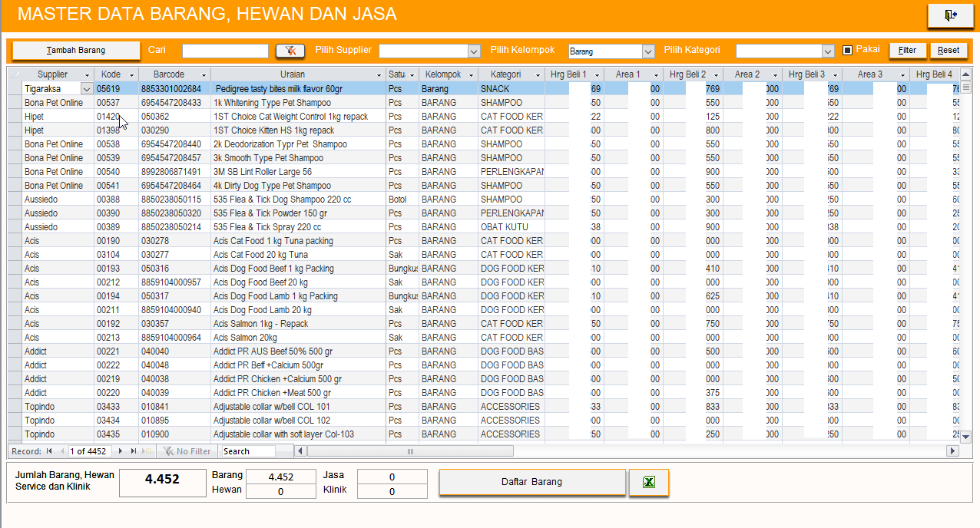Image resolution: width=980 pixels, height=528 pixels.
Task: Jump to the first record arrow
Action: click(50, 451)
